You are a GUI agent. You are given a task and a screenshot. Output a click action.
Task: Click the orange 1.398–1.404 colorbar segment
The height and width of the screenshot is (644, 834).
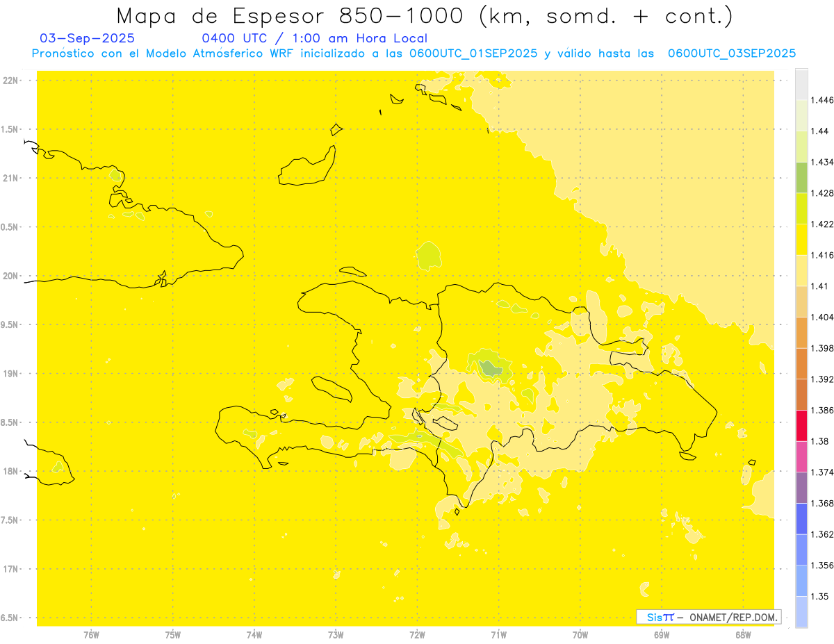click(x=801, y=332)
